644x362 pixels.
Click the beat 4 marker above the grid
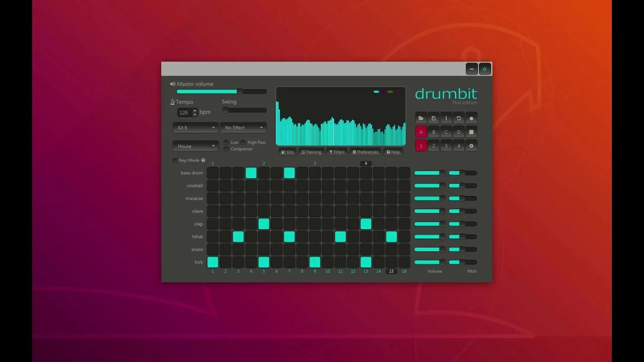(x=366, y=163)
